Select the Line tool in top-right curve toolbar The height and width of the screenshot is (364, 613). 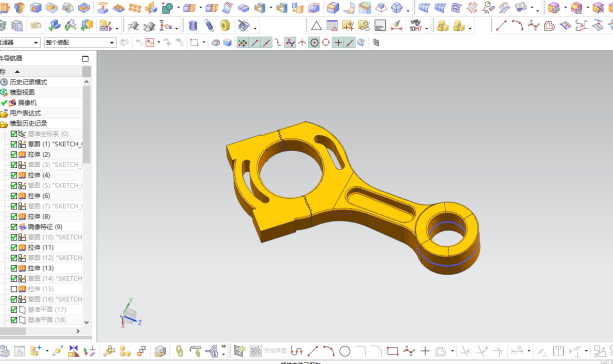[501, 26]
